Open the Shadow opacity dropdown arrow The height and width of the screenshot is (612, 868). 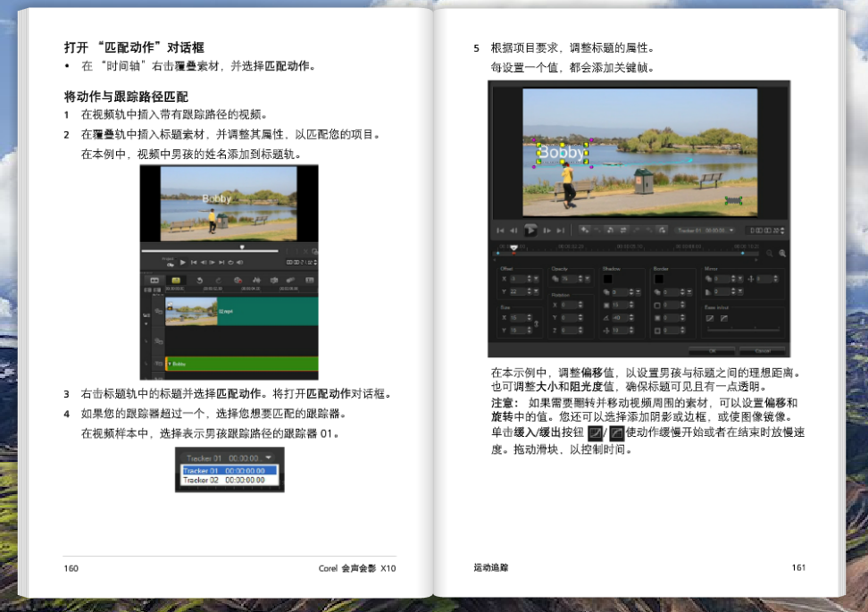[x=638, y=292]
